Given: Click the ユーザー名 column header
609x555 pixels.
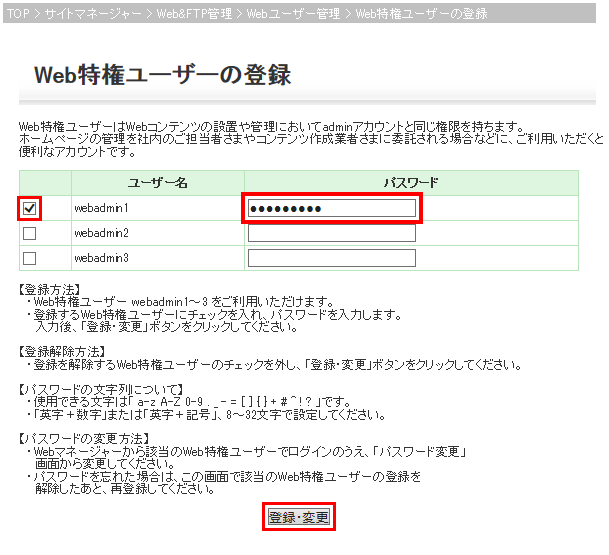Looking at the screenshot, I should point(158,183).
